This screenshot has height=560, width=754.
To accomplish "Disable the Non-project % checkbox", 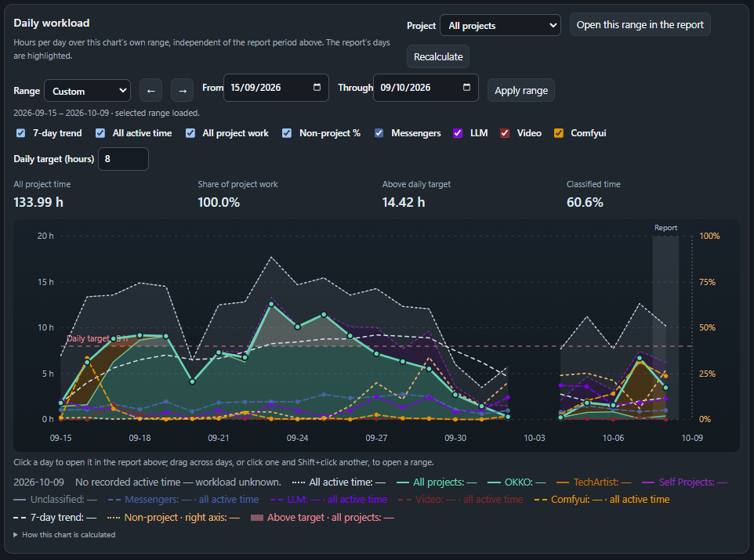I will [x=287, y=133].
